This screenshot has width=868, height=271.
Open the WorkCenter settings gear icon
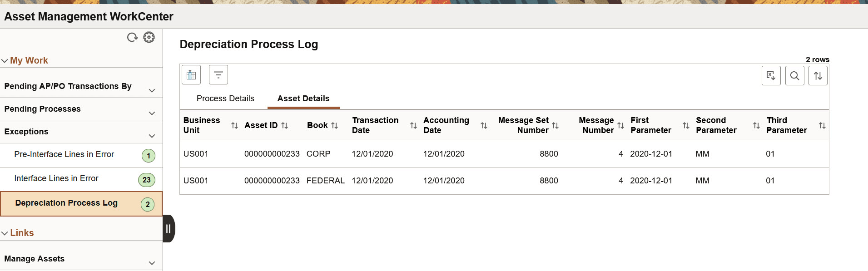pos(149,37)
